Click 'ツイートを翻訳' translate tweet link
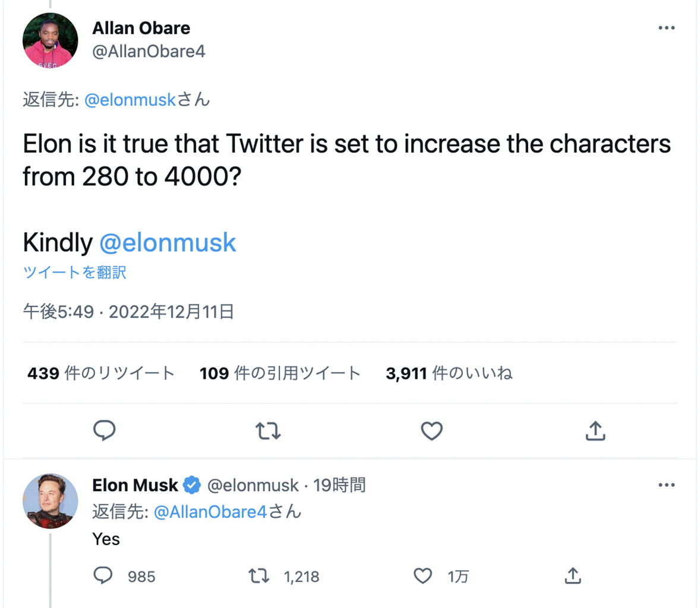The image size is (700, 608). point(74,272)
